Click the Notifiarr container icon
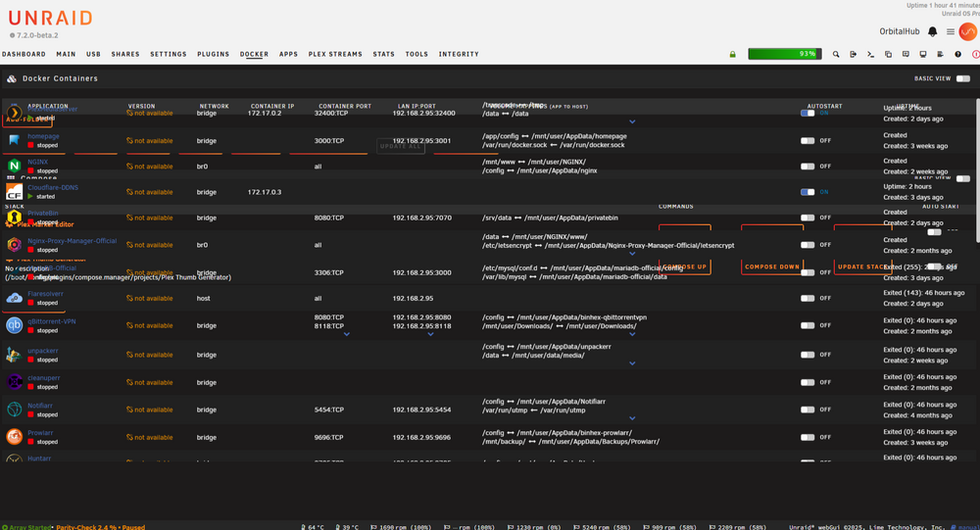The width and height of the screenshot is (980, 530). coord(14,410)
